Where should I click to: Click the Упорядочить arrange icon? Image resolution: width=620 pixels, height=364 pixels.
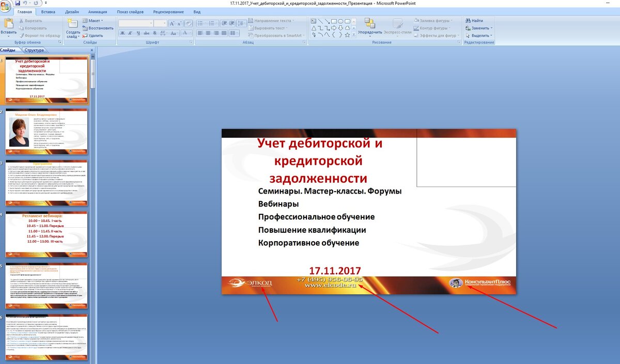tap(370, 23)
